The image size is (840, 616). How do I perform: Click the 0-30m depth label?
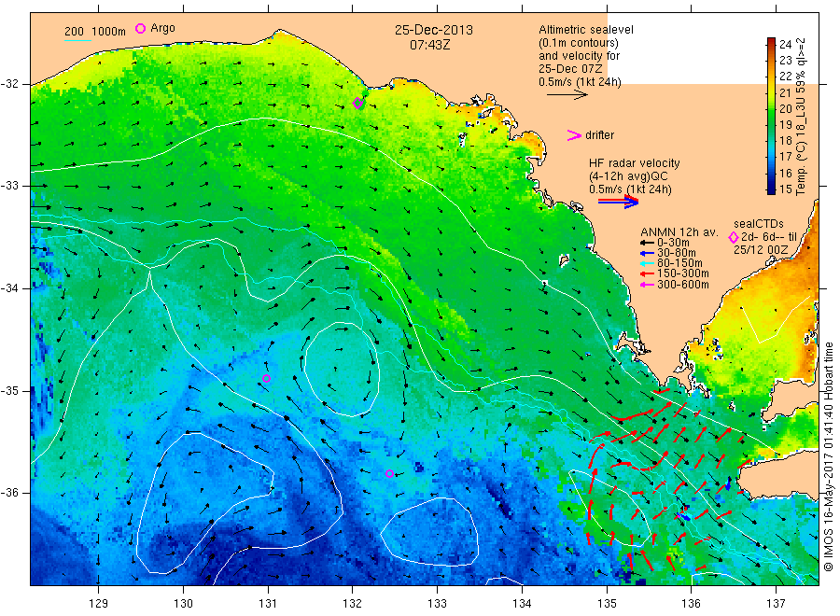point(673,243)
